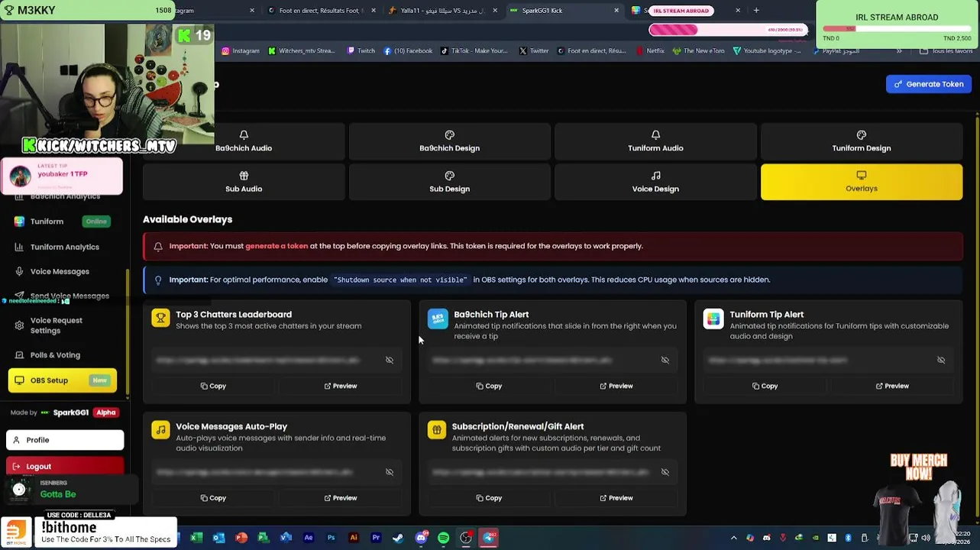
Task: Click the gear icon beside Voice Request Settings
Action: point(19,325)
